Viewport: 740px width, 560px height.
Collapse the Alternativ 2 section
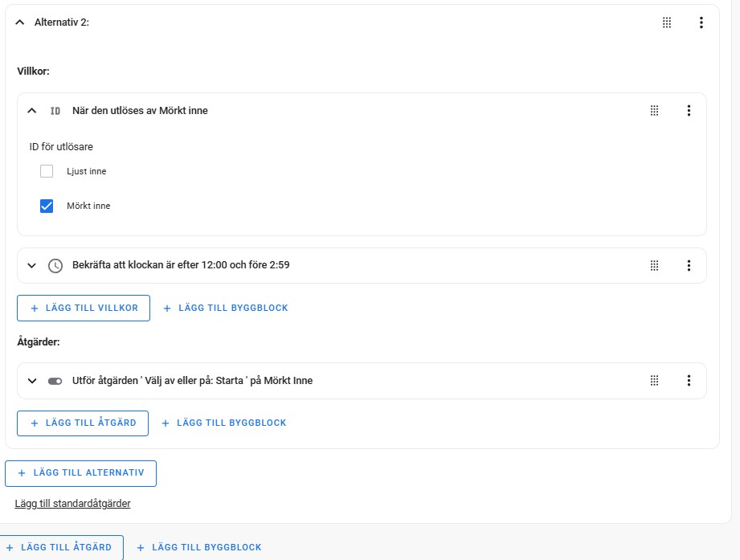tap(20, 22)
